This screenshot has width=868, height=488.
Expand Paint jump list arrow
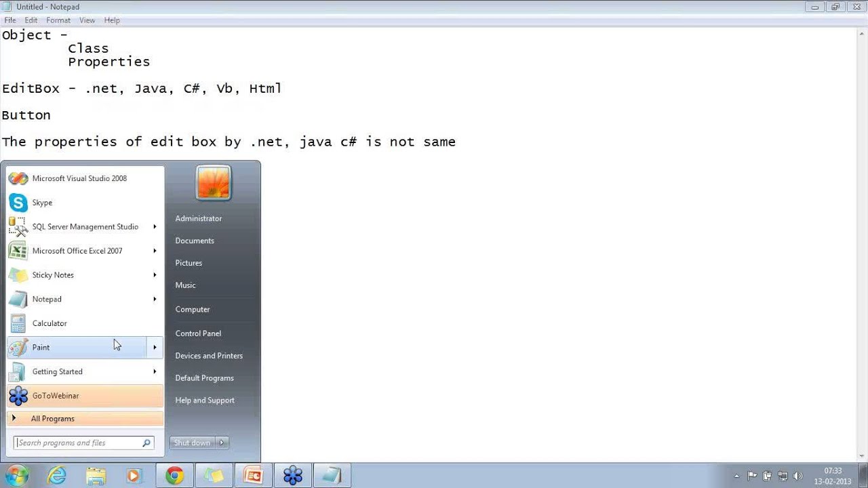pyautogui.click(x=155, y=347)
